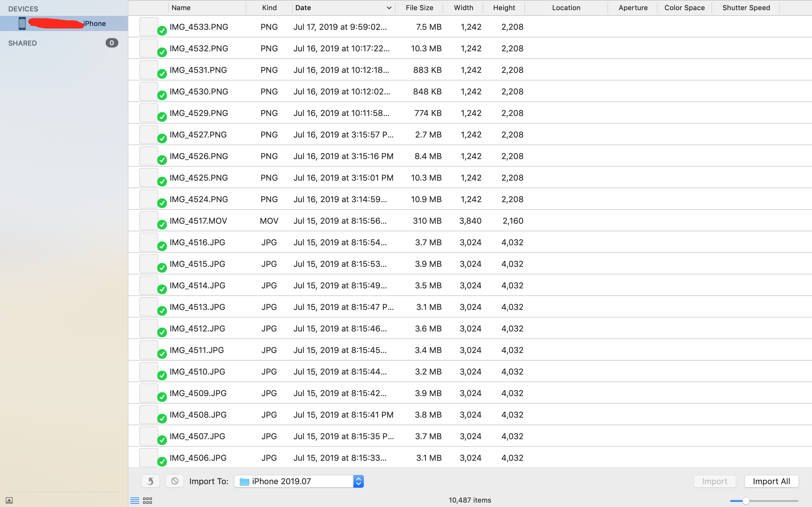Click the SHARED count badge

pos(112,43)
